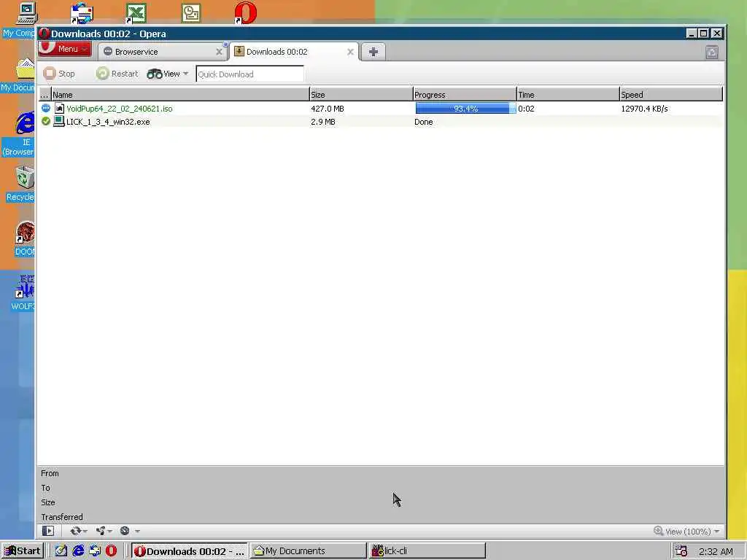Stop the selected download
The width and height of the screenshot is (747, 560).
pyautogui.click(x=59, y=74)
